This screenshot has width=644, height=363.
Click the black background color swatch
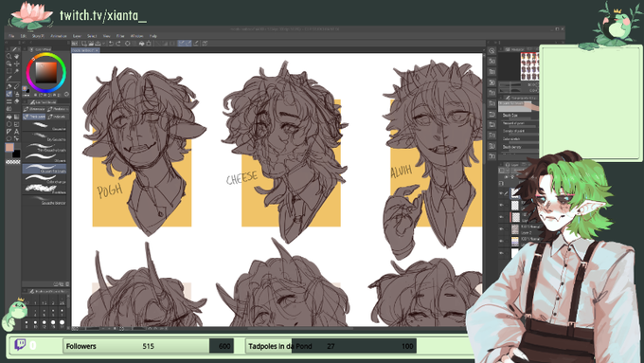click(x=16, y=154)
